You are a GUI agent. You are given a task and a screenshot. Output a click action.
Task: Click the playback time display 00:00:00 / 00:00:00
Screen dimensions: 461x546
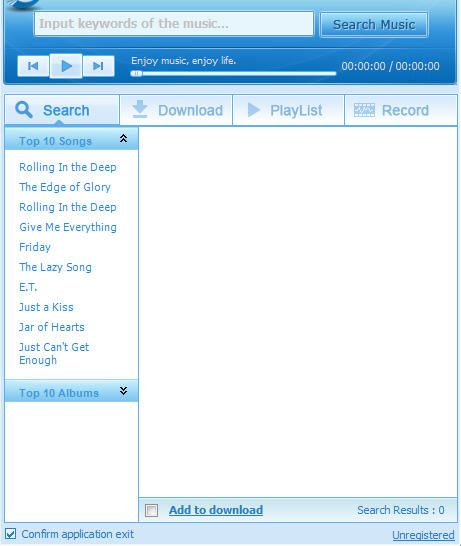[390, 66]
